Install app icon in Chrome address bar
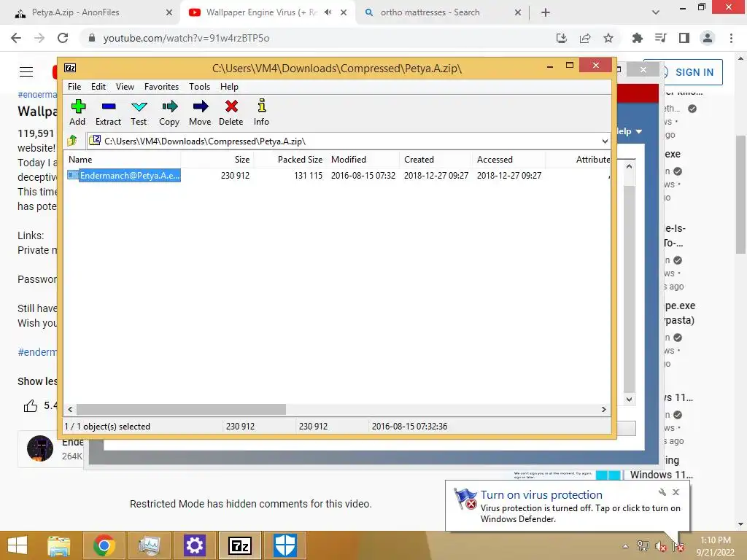This screenshot has height=560, width=747. point(562,38)
